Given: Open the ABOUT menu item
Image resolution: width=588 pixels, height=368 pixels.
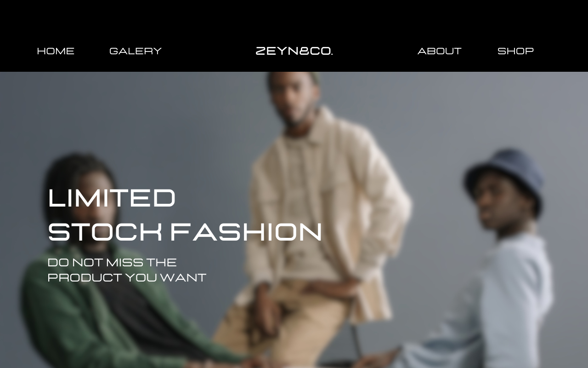Looking at the screenshot, I should [x=440, y=51].
